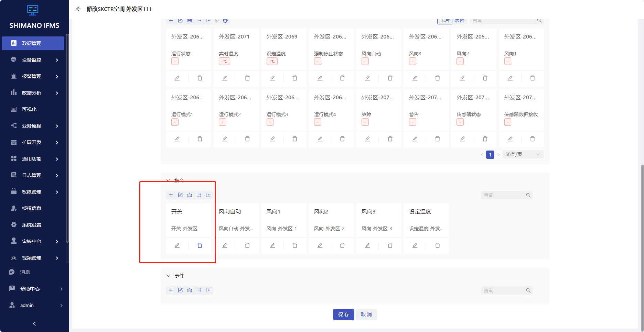Click the 保存 button
This screenshot has height=332, width=644.
point(344,314)
